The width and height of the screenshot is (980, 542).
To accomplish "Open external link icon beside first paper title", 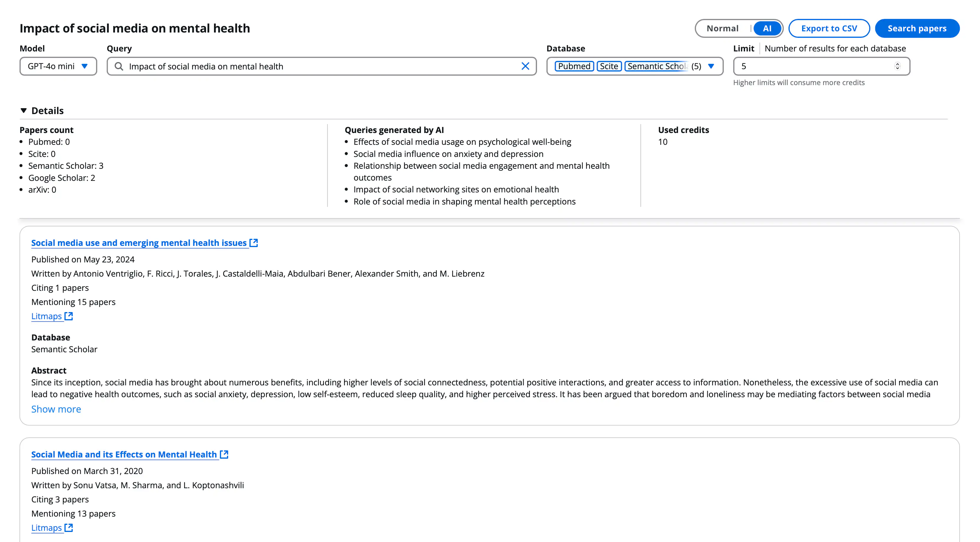I will point(254,243).
